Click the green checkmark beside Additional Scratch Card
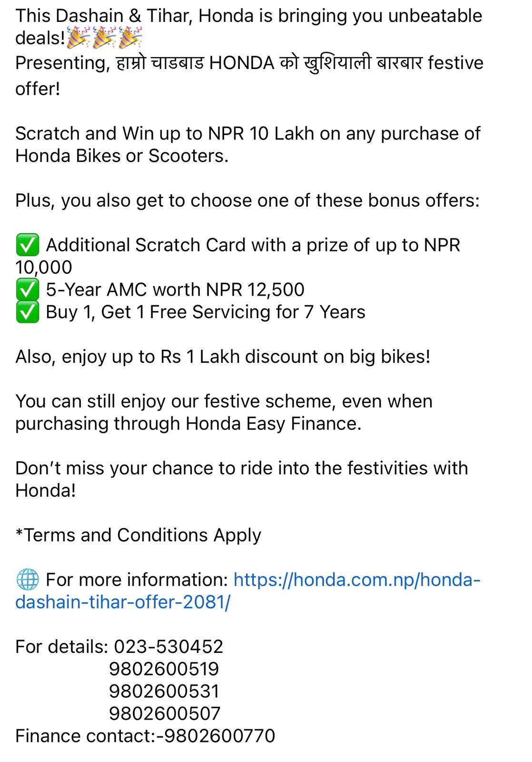Viewport: 532px width, 762px height. pos(28,245)
